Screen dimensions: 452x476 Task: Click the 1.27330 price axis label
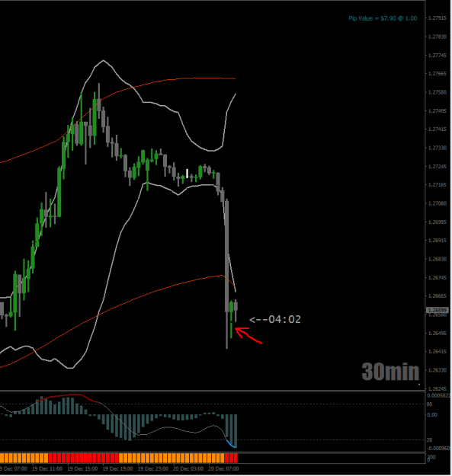(438, 148)
